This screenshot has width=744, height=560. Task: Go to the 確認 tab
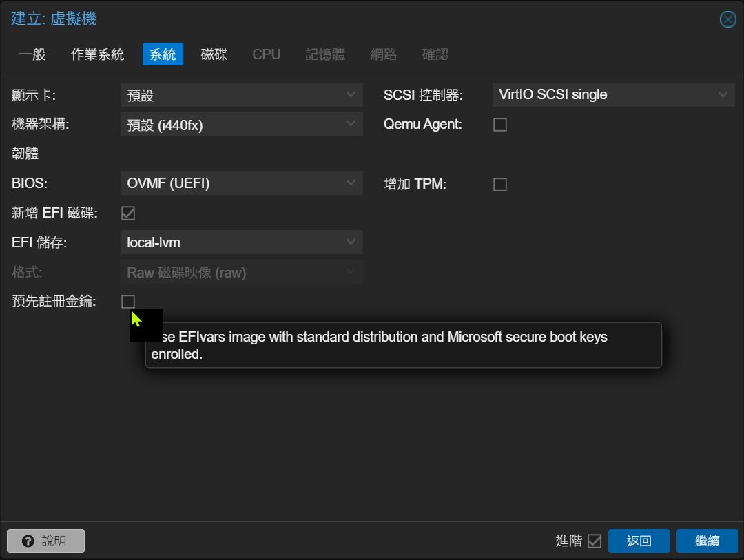[435, 54]
